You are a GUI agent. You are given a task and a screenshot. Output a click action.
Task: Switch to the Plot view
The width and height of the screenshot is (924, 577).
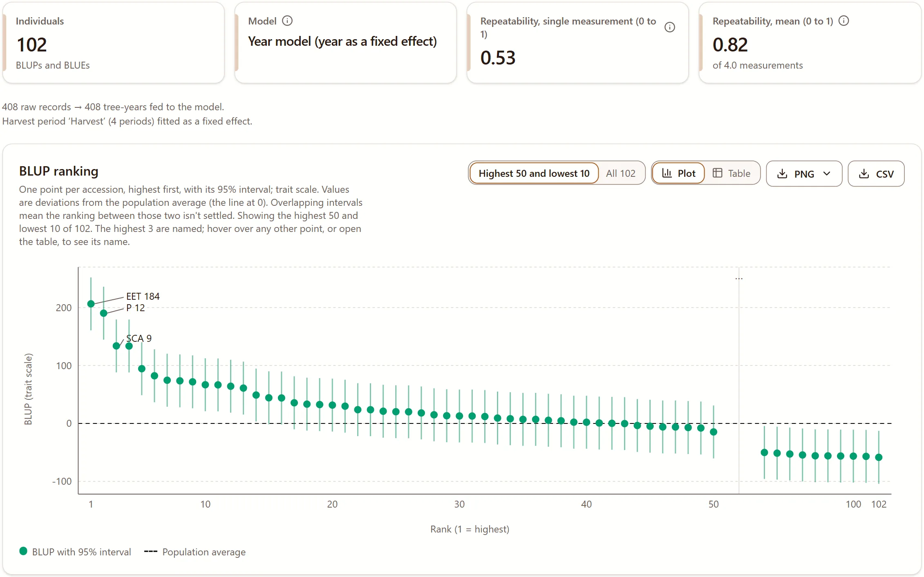678,174
